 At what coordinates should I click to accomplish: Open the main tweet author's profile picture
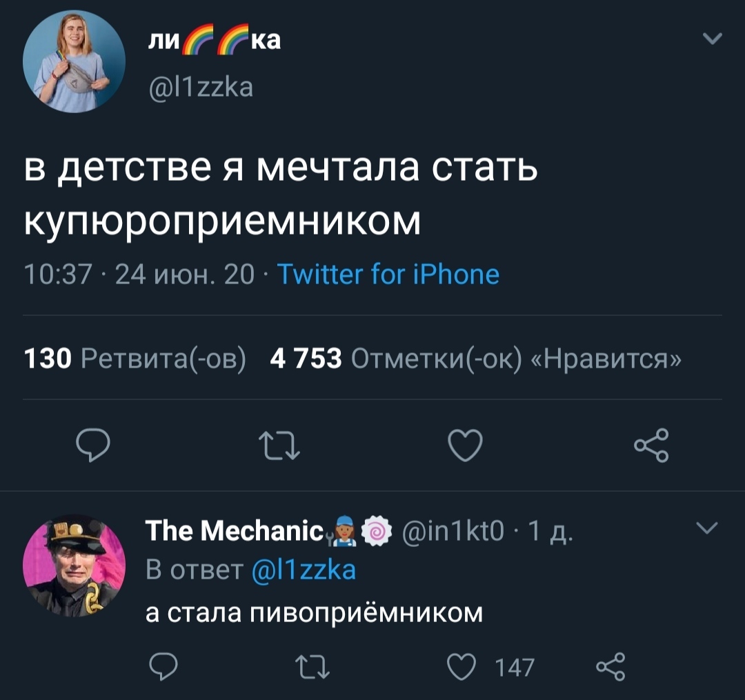click(74, 63)
